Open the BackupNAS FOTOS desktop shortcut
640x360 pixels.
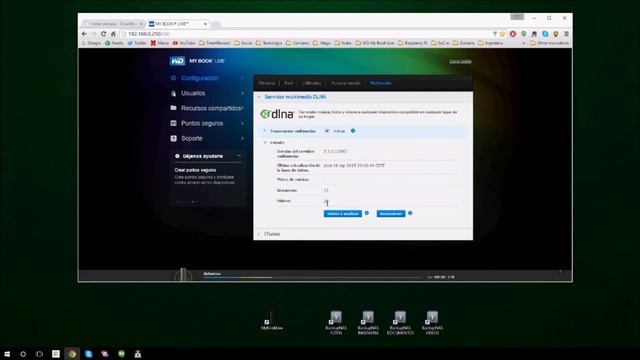tap(336, 323)
